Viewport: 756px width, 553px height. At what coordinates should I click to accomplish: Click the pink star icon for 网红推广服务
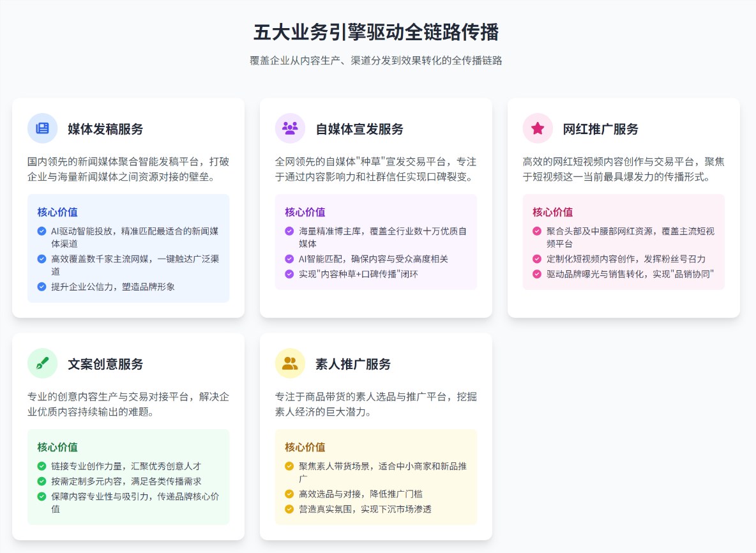coord(538,128)
